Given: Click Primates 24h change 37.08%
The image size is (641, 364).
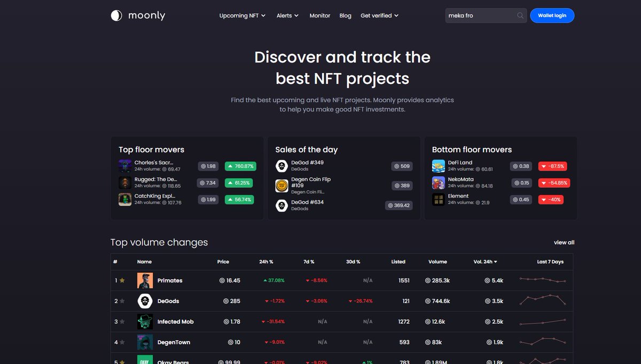Looking at the screenshot, I should pos(273,280).
